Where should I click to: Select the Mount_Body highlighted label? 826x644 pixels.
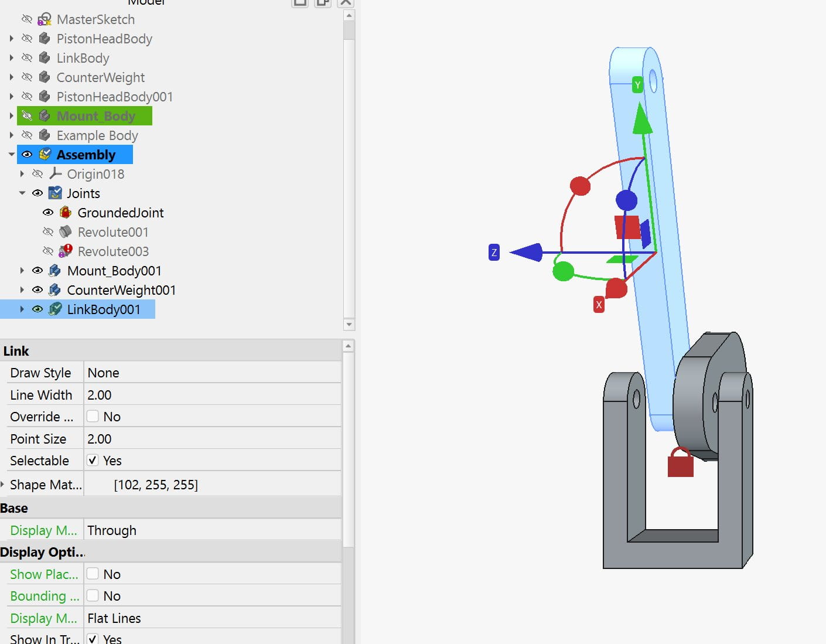pyautogui.click(x=95, y=116)
